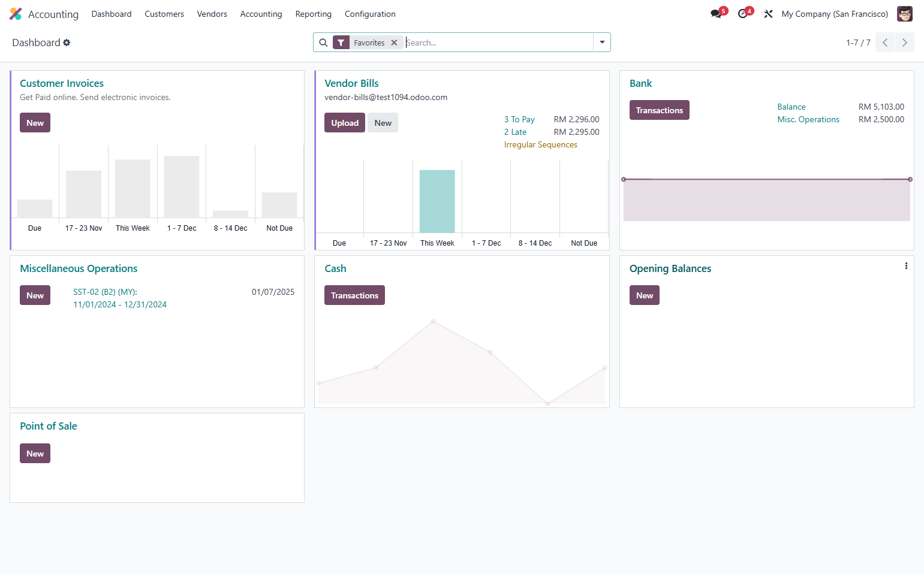Open Opening Balances card options menu
The height and width of the screenshot is (574, 924).
click(906, 266)
